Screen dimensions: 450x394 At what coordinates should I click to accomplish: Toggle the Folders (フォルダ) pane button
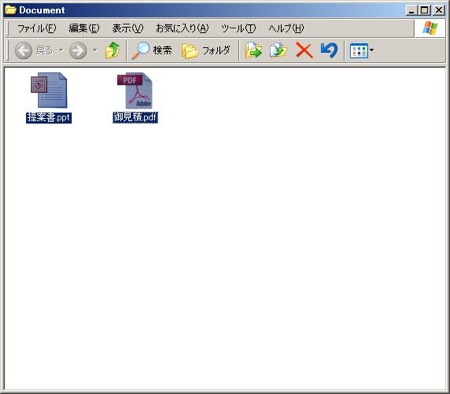coord(206,51)
